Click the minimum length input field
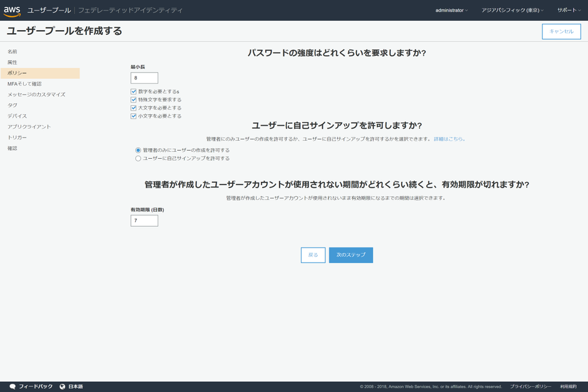Viewport: 588px width, 392px height. (144, 78)
